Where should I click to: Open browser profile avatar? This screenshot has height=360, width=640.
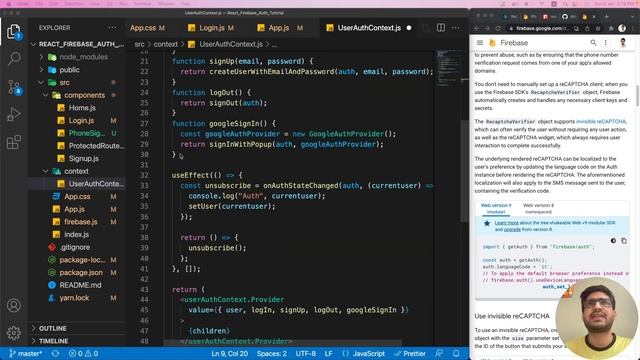pos(622,28)
